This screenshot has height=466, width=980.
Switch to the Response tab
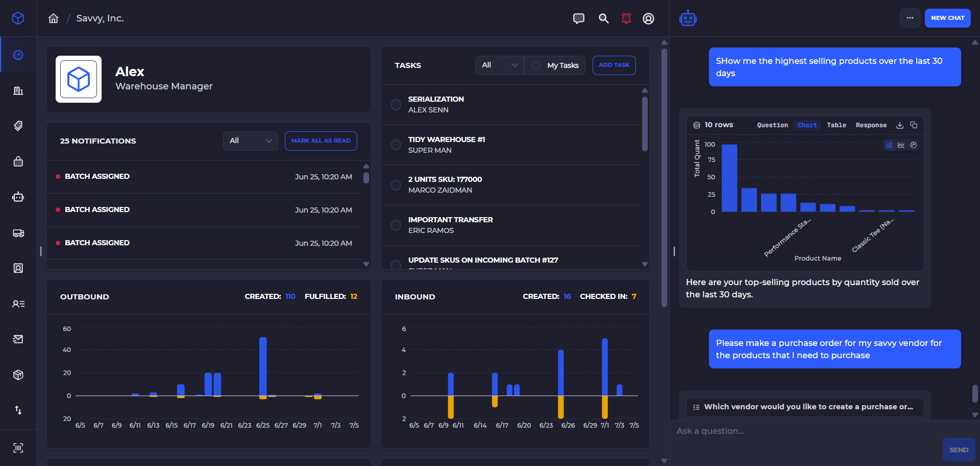[x=871, y=125]
